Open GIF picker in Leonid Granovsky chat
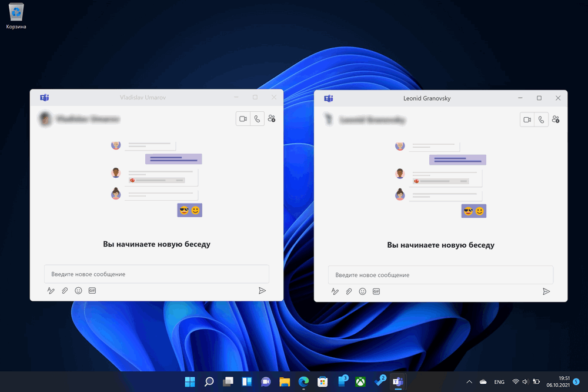 point(376,291)
